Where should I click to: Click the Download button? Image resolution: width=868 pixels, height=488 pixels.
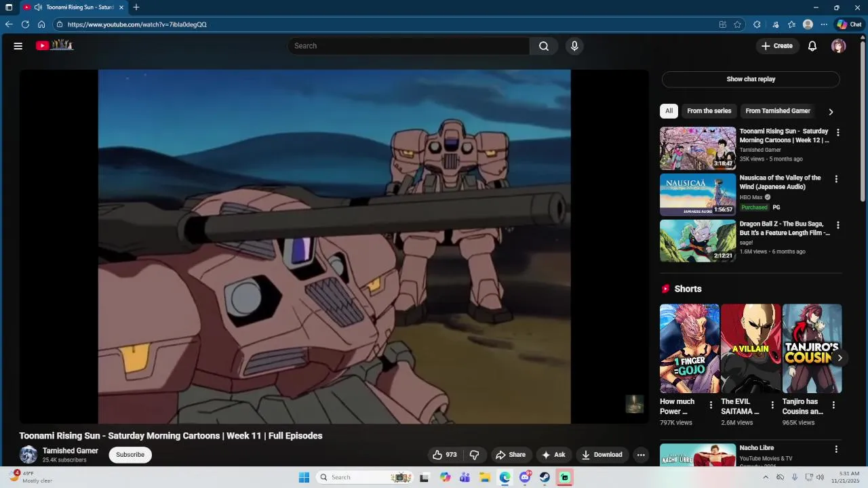point(602,455)
